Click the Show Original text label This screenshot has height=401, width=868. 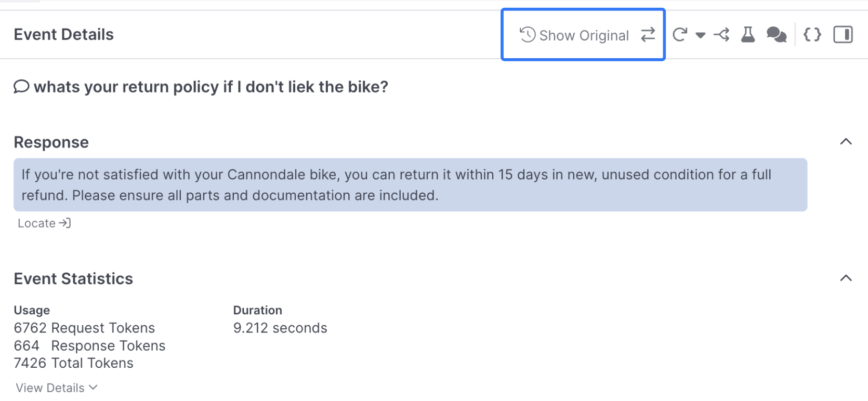pyautogui.click(x=584, y=35)
